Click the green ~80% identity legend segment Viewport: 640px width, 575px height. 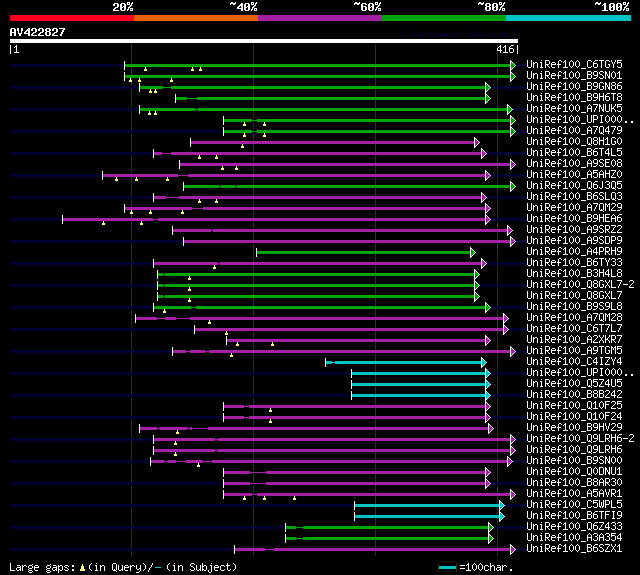(x=444, y=18)
